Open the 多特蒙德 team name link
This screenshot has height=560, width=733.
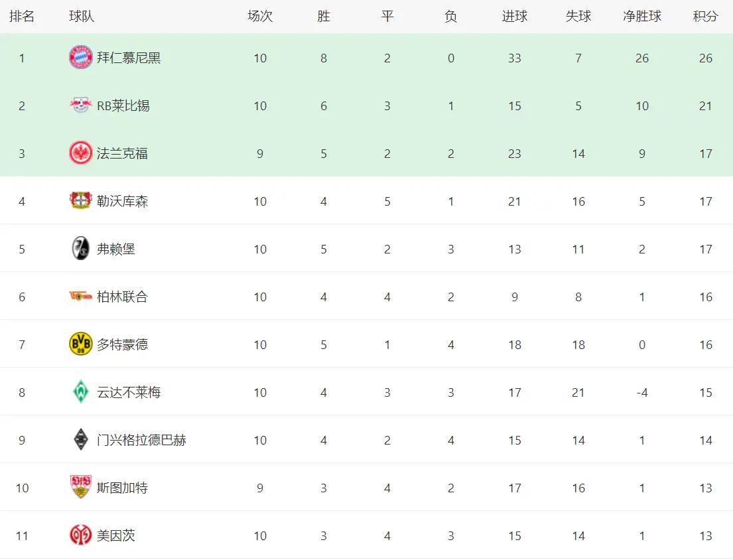(123, 344)
